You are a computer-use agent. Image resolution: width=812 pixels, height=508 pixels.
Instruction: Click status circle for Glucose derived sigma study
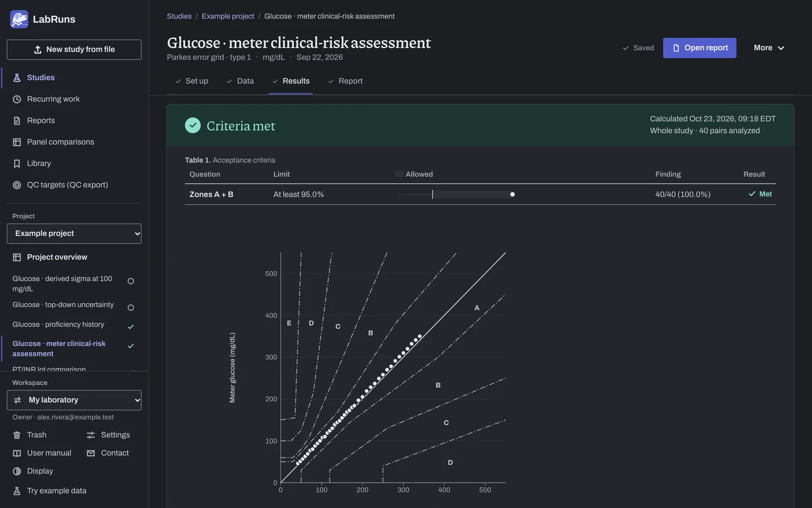coord(131,281)
